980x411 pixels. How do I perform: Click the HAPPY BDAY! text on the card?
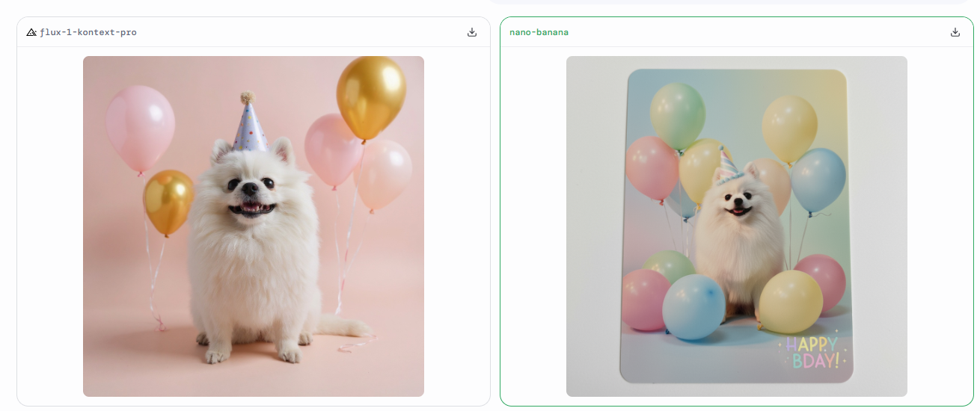point(812,352)
